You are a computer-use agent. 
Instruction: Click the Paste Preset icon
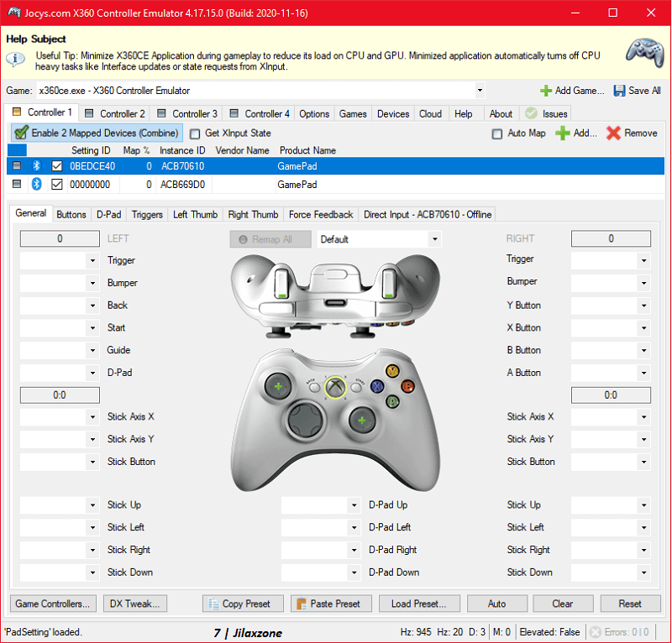[302, 604]
